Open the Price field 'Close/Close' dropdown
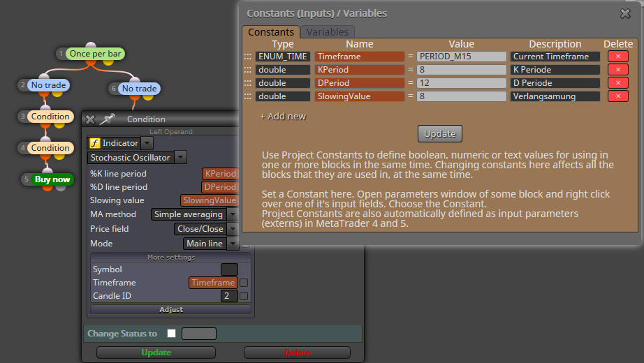The height and width of the screenshot is (363, 644). tap(233, 229)
